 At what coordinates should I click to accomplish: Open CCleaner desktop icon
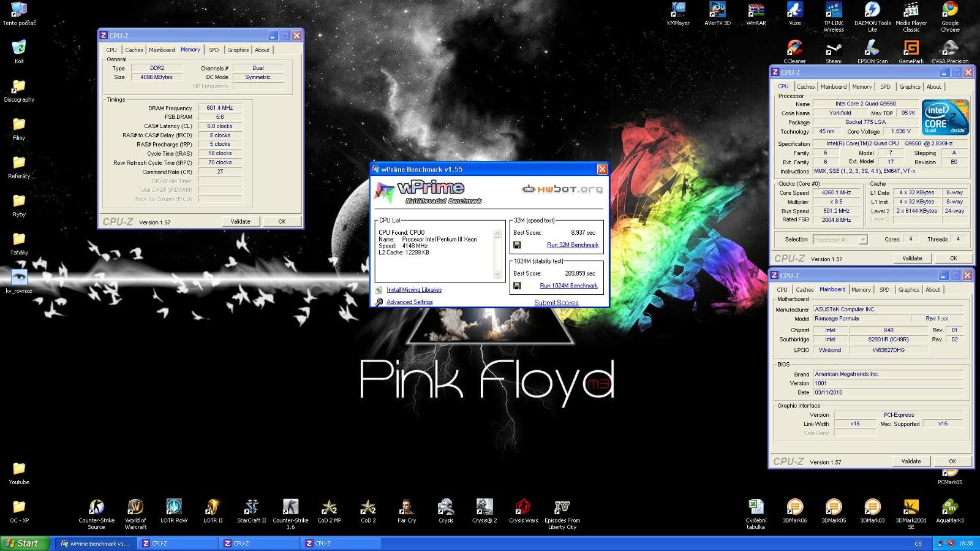pos(795,52)
